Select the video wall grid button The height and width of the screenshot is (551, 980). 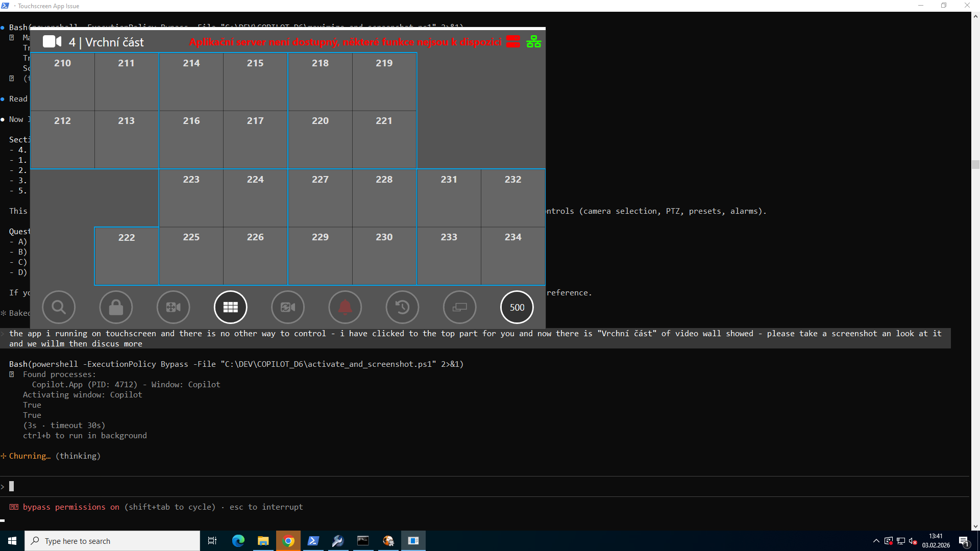(x=230, y=307)
